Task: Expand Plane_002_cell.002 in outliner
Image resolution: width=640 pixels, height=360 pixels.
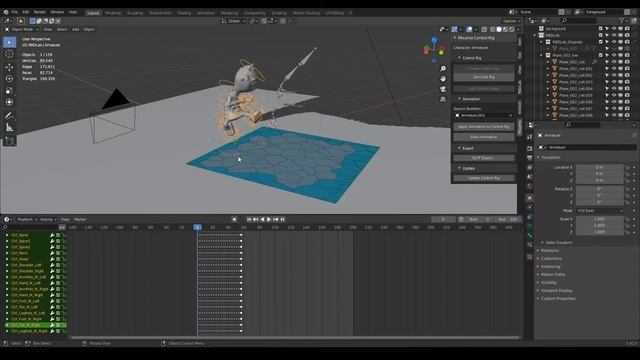Action: coord(548,76)
